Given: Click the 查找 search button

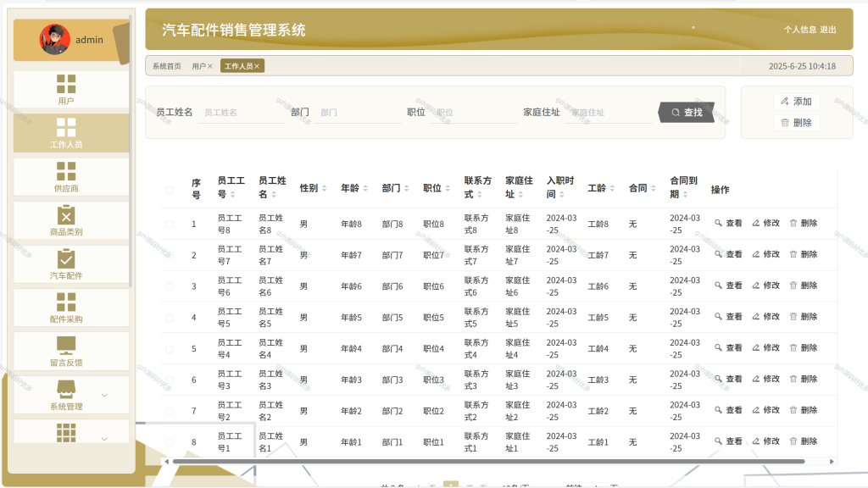Looking at the screenshot, I should (x=687, y=113).
